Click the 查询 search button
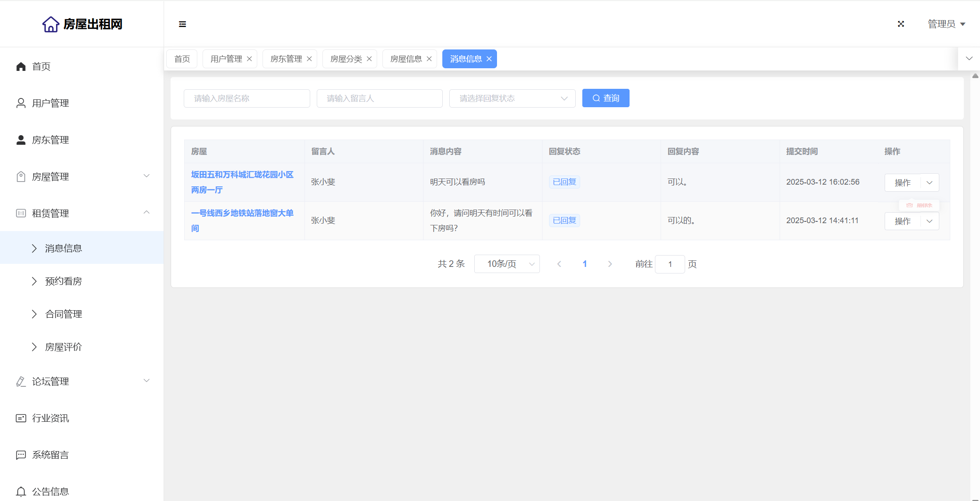980x501 pixels. [605, 98]
